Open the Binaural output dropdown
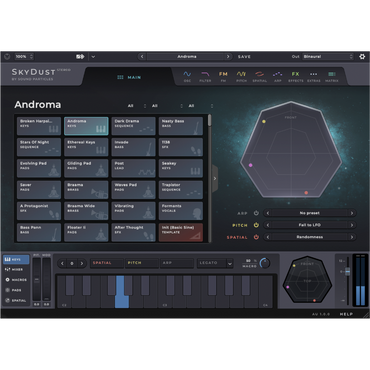The width and height of the screenshot is (370, 370). pos(328,57)
